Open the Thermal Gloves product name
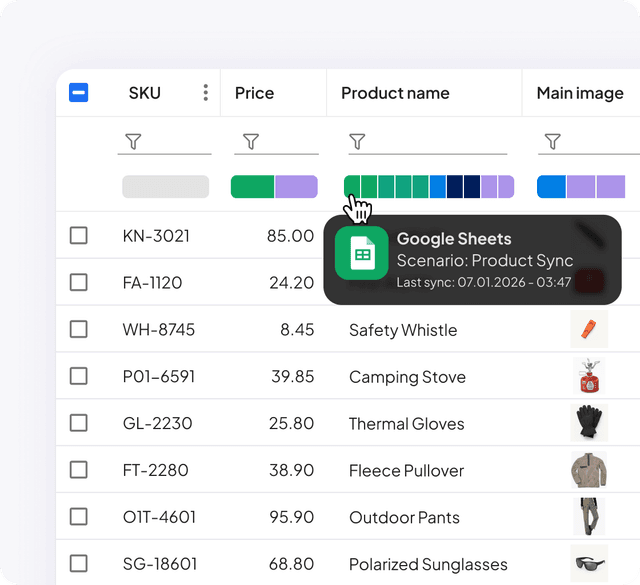The width and height of the screenshot is (640, 585). [406, 424]
